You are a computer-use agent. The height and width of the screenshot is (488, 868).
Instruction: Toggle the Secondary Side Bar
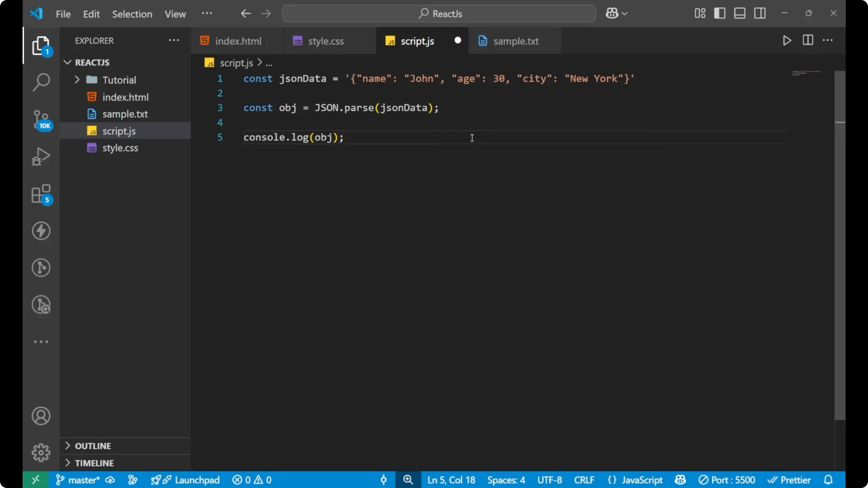click(760, 13)
